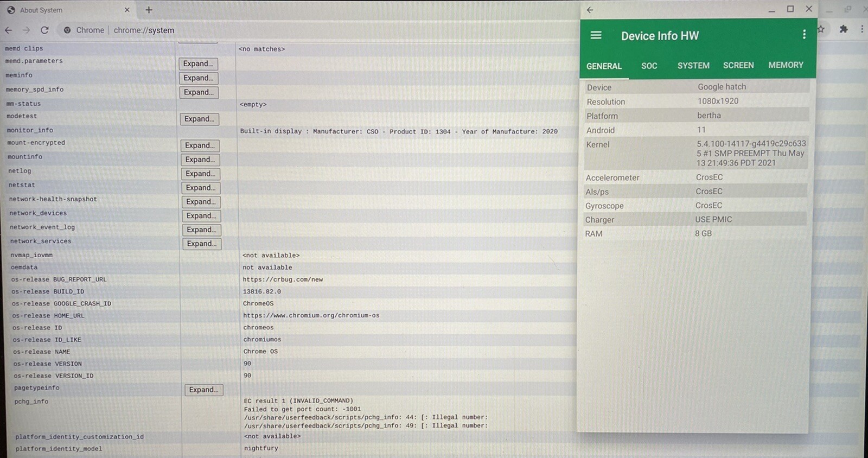This screenshot has width=868, height=458.
Task: Open the Device Info HW hamburger menu
Action: (596, 35)
